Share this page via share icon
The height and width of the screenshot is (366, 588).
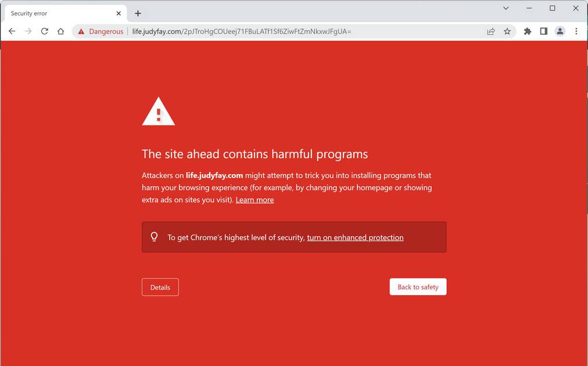tap(491, 31)
